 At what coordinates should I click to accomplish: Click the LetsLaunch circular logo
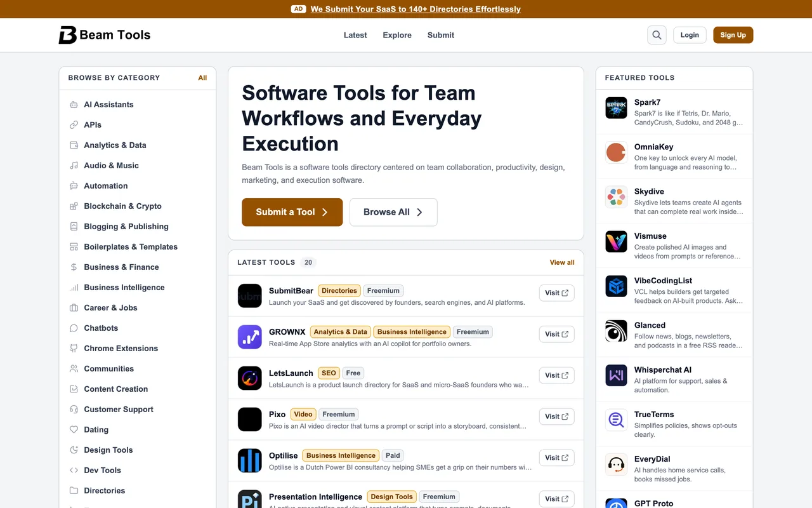click(250, 378)
